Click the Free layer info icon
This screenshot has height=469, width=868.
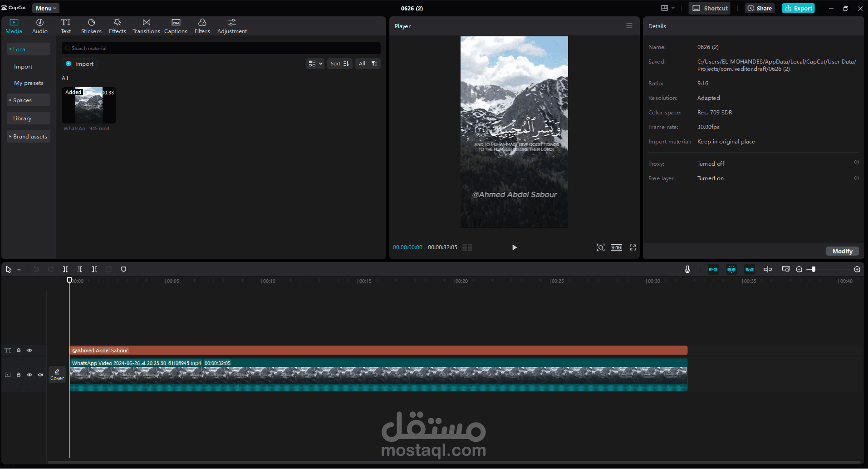(x=857, y=178)
